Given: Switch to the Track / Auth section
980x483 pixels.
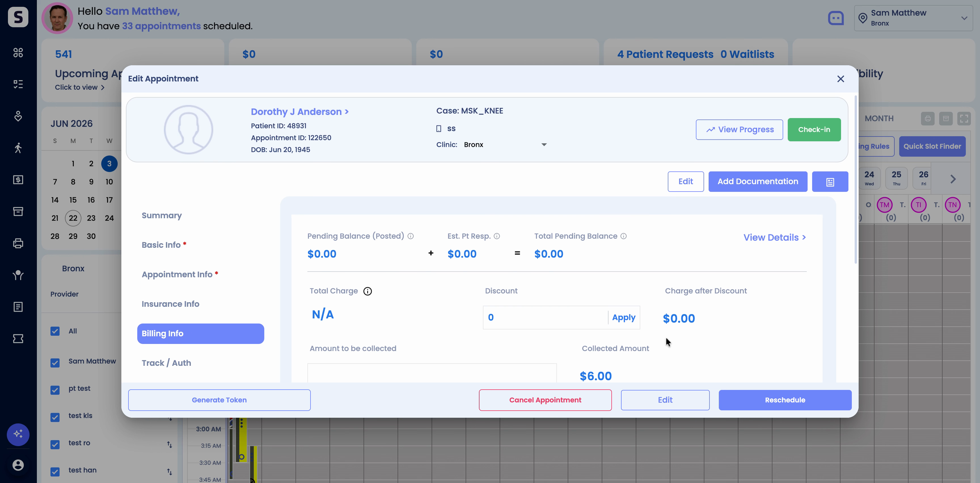Looking at the screenshot, I should 166,363.
